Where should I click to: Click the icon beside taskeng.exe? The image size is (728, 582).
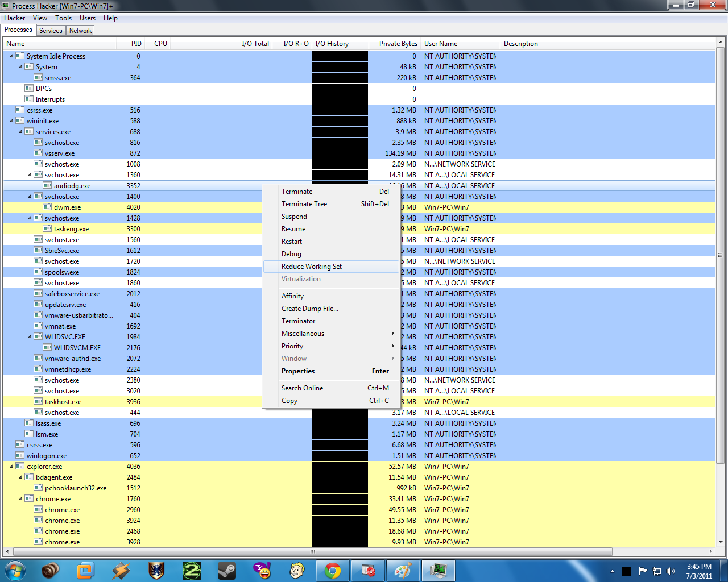(x=47, y=228)
